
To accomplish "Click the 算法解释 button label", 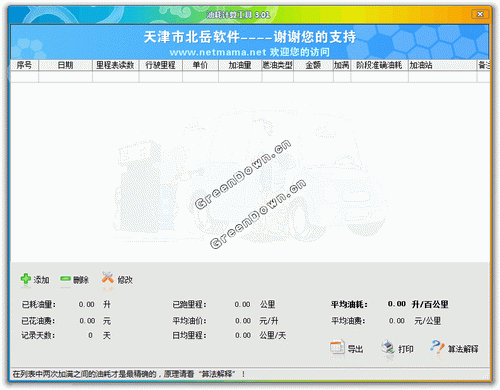I will (x=463, y=349).
